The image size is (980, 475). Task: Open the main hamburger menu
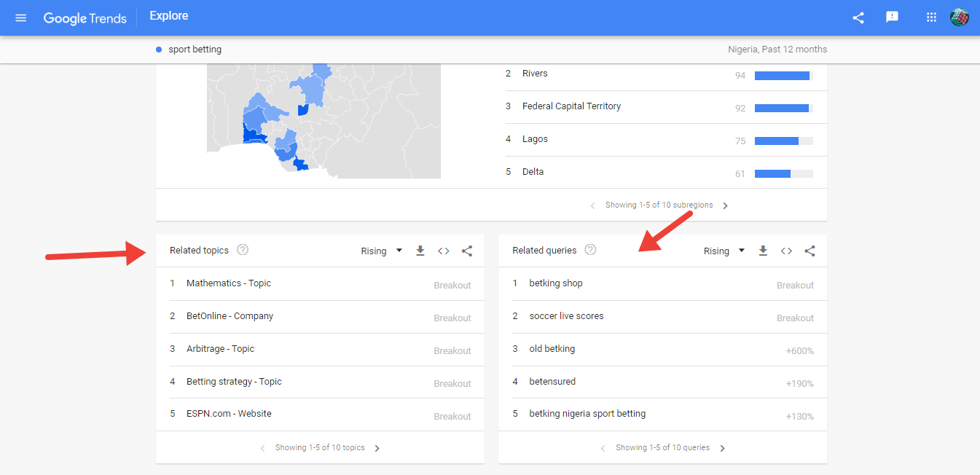click(21, 17)
